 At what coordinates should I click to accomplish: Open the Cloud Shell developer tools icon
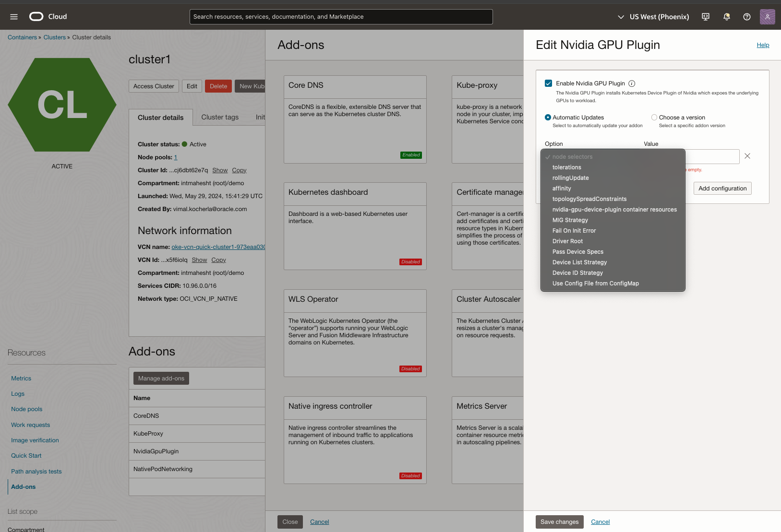click(706, 17)
